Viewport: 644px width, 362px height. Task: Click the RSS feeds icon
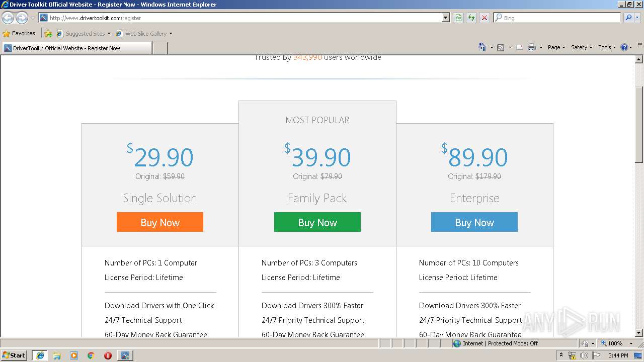(501, 47)
